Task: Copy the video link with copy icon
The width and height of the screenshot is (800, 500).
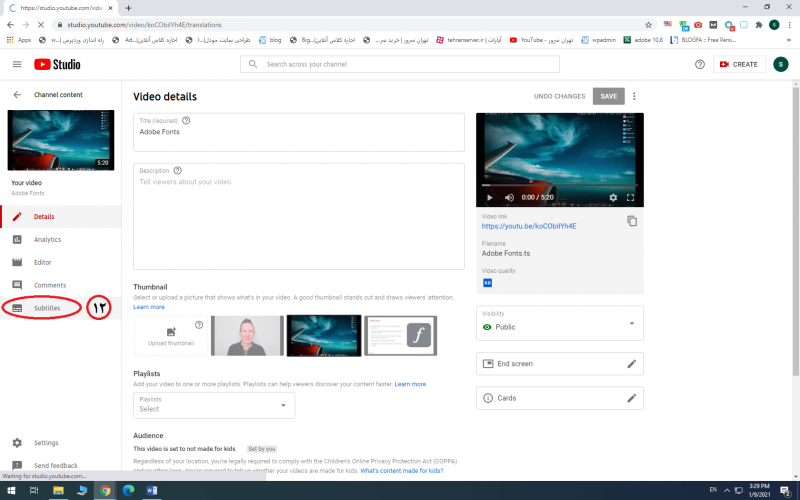Action: pos(631,221)
